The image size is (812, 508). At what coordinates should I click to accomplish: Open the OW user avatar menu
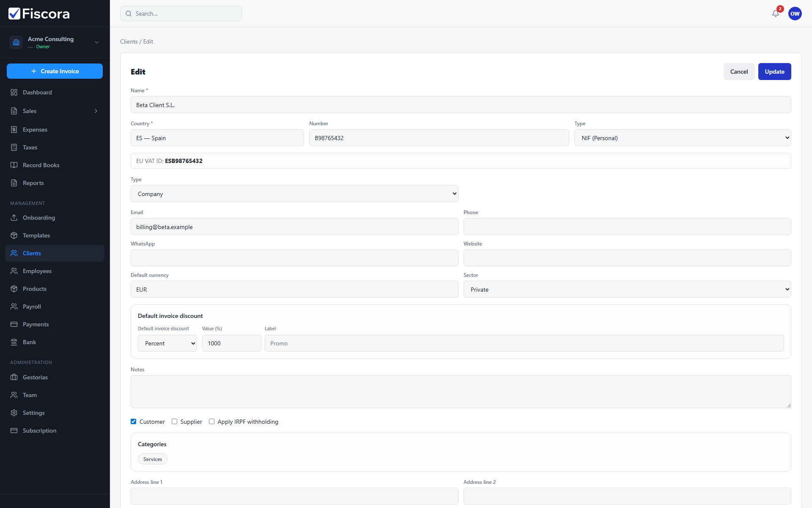point(795,14)
